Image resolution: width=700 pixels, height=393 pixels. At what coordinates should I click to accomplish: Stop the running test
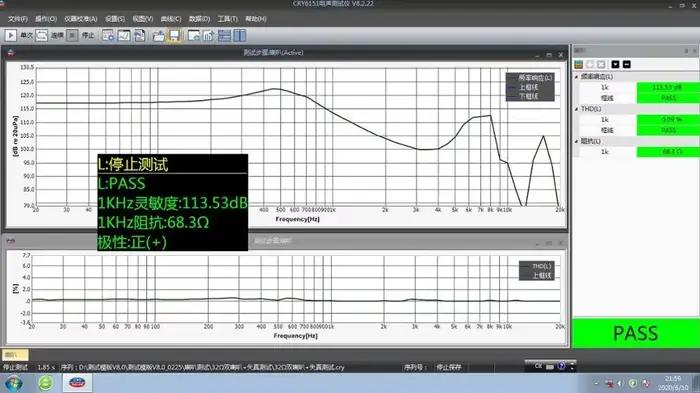pos(72,35)
